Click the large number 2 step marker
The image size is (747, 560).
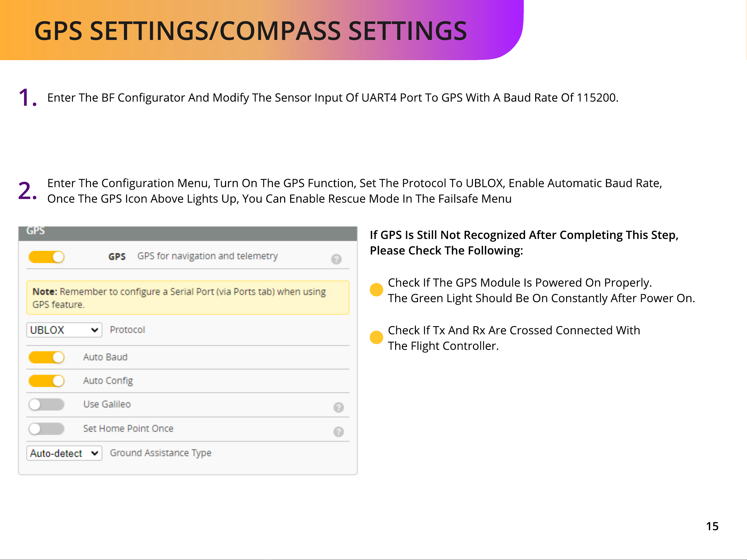[27, 191]
